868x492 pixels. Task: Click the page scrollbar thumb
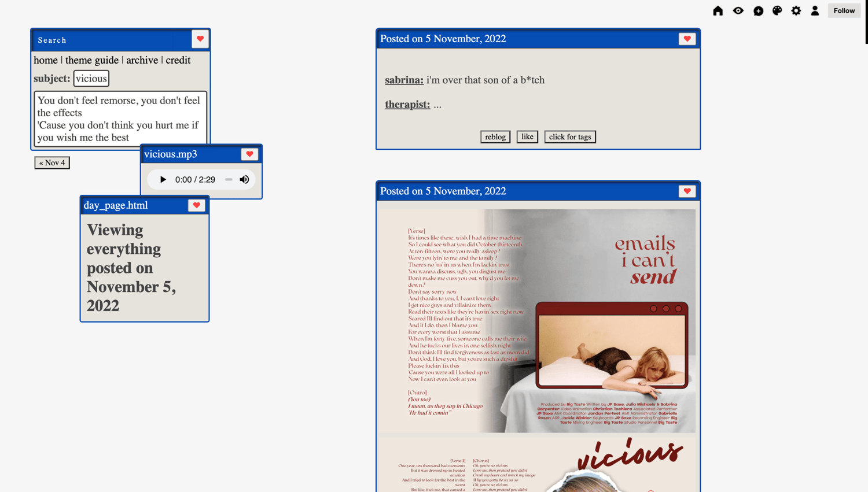tap(866, 22)
